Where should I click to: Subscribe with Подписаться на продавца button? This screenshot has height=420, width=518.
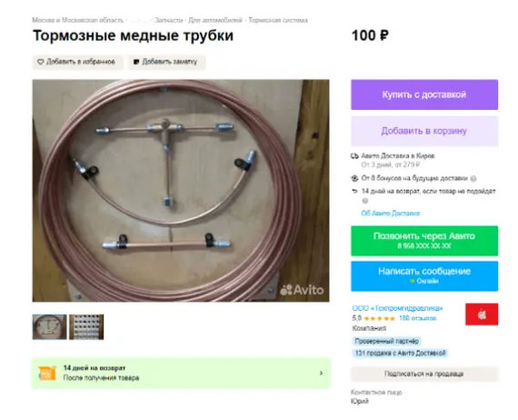click(424, 374)
